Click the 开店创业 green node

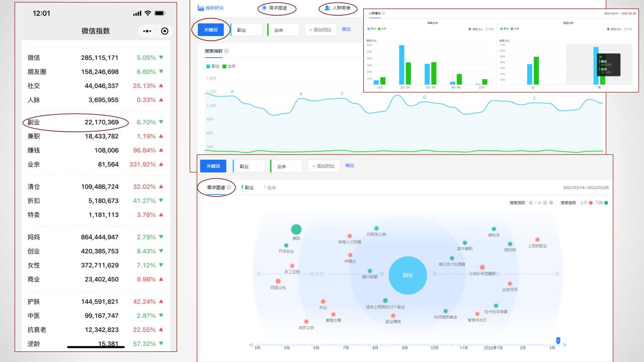(286, 245)
